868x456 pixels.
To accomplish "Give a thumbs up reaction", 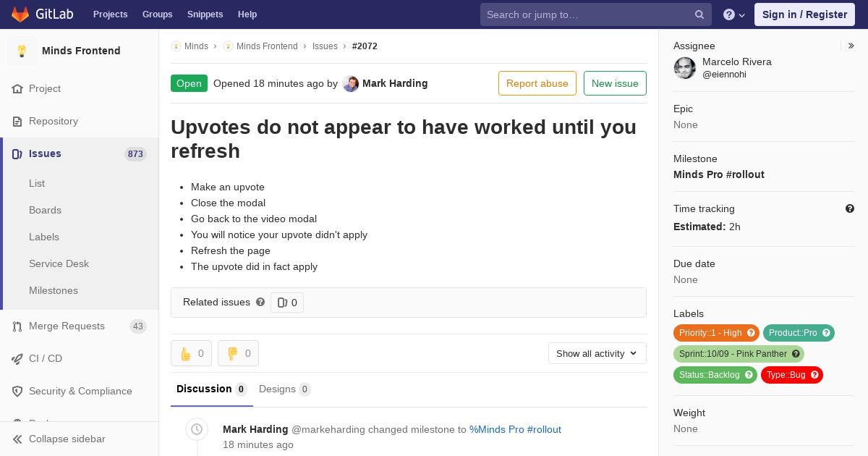I will (x=191, y=353).
